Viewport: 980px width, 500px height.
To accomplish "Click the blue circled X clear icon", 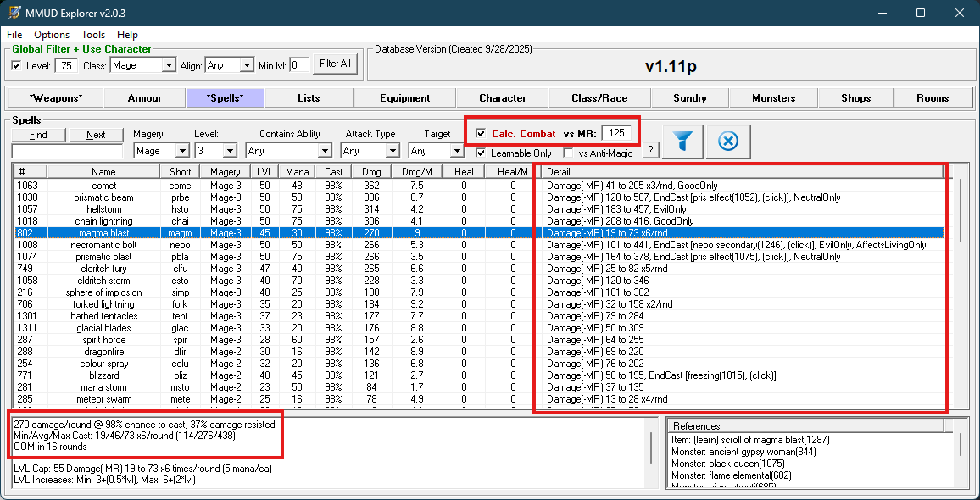I will pyautogui.click(x=727, y=142).
